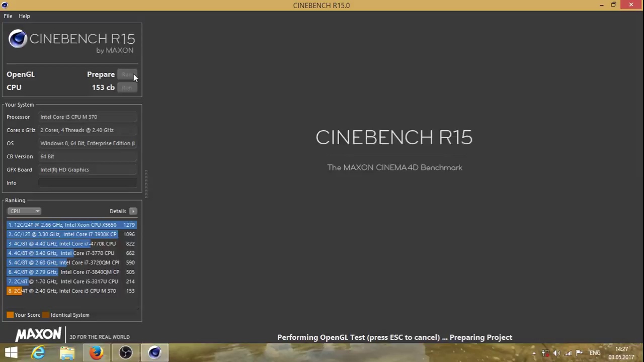Show hidden system tray icons
The width and height of the screenshot is (644, 362).
pos(534,353)
